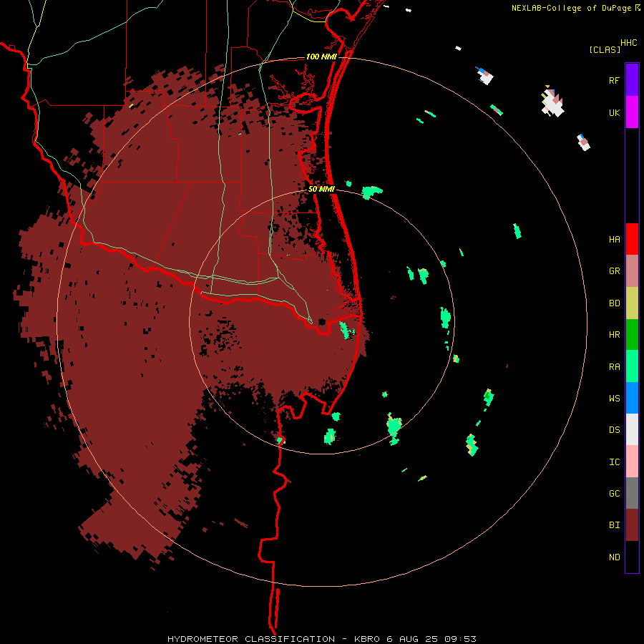Click the RA legend label
Screen dimensions: 644x644
tap(615, 366)
